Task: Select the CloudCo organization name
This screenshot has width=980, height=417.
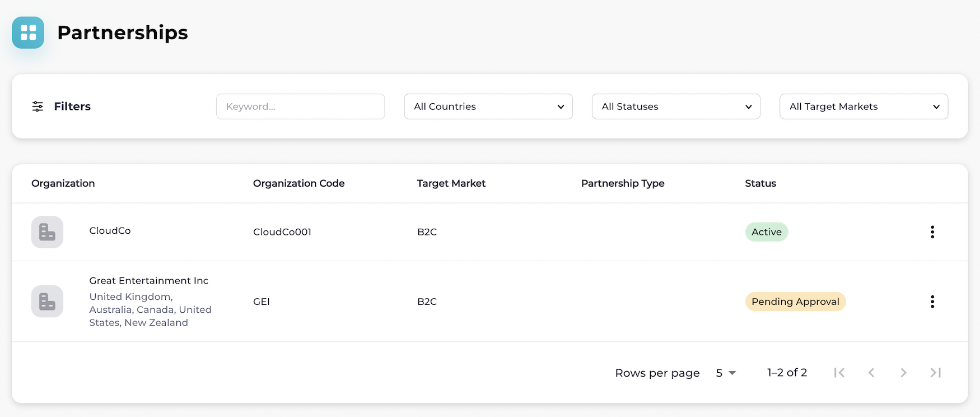Action: point(110,230)
